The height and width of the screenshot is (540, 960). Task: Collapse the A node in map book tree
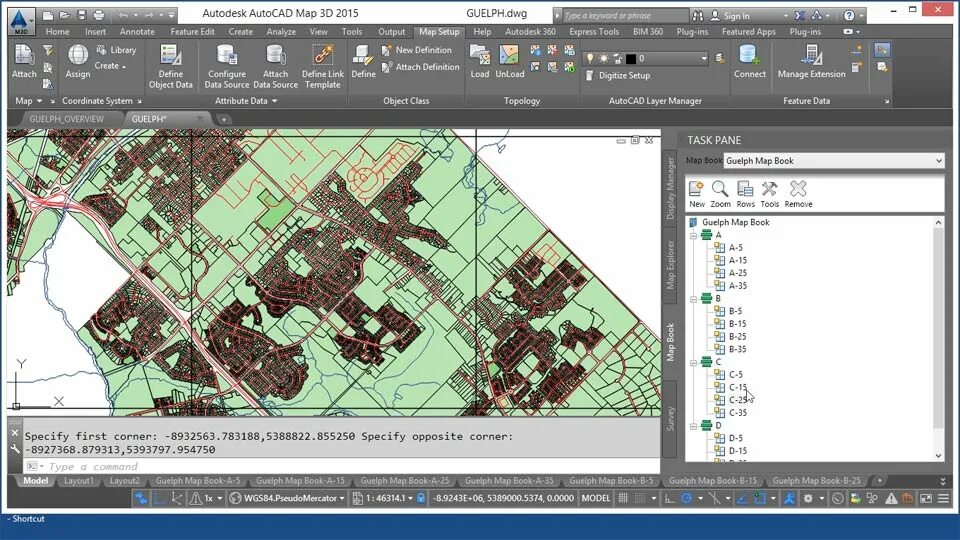[694, 235]
